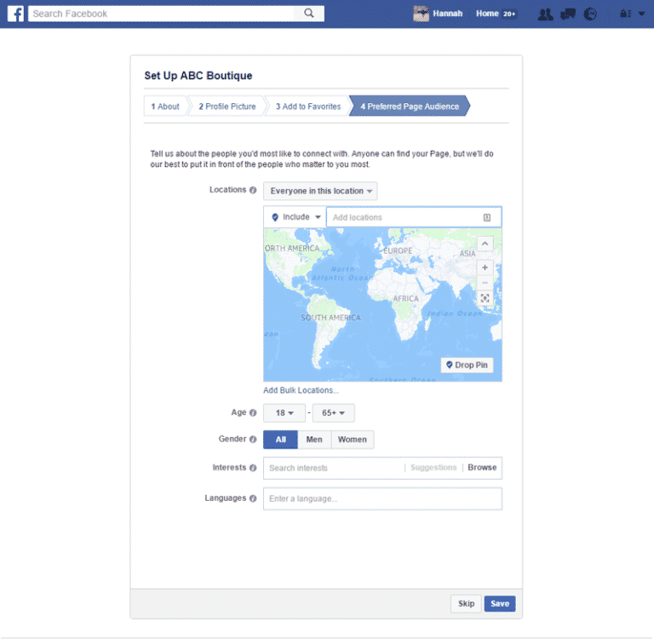Open the minimum age 18 dropdown

(x=284, y=413)
